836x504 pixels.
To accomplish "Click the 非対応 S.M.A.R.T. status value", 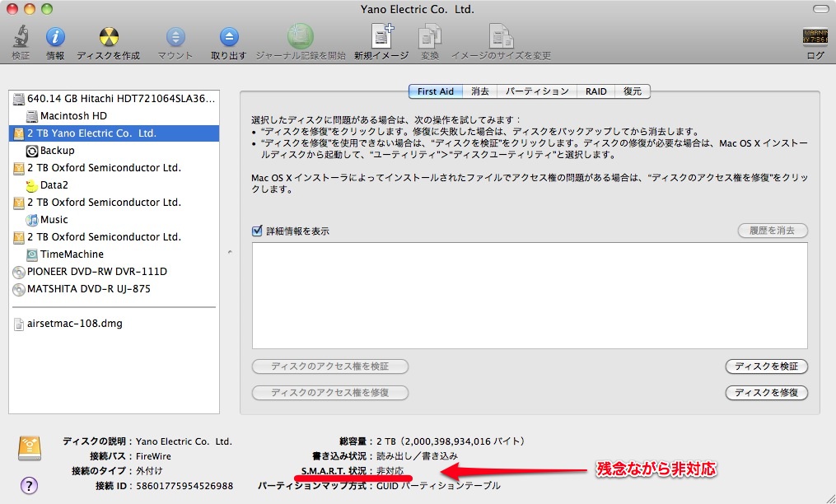I will [390, 471].
